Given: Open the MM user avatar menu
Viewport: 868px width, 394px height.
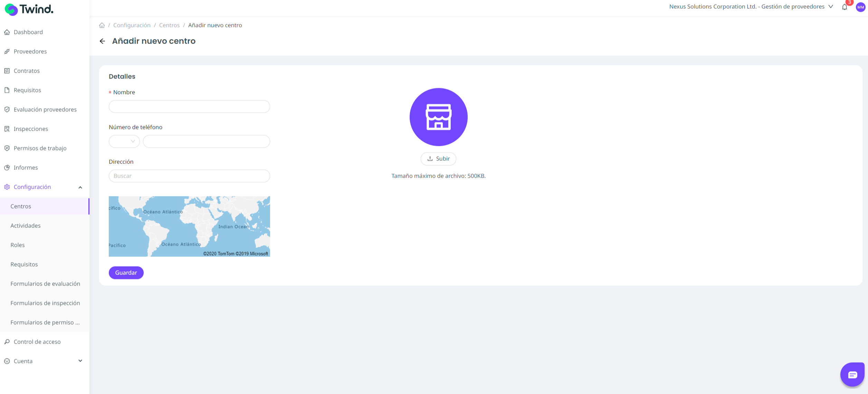Looking at the screenshot, I should pyautogui.click(x=860, y=7).
